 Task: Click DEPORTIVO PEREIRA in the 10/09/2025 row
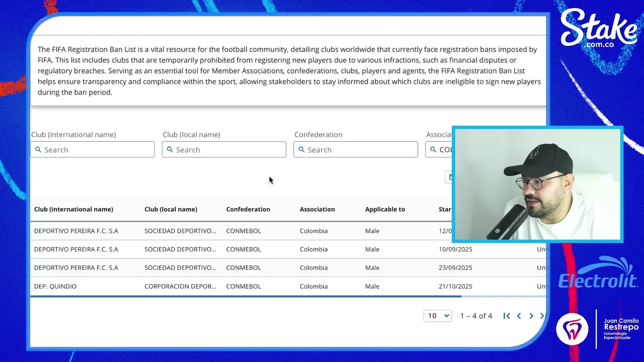[x=76, y=249]
